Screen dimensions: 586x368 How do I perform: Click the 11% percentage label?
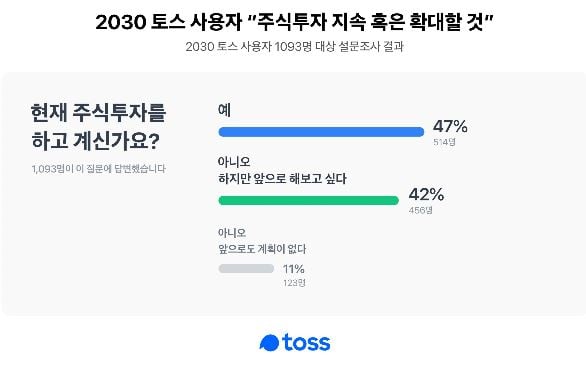(294, 269)
